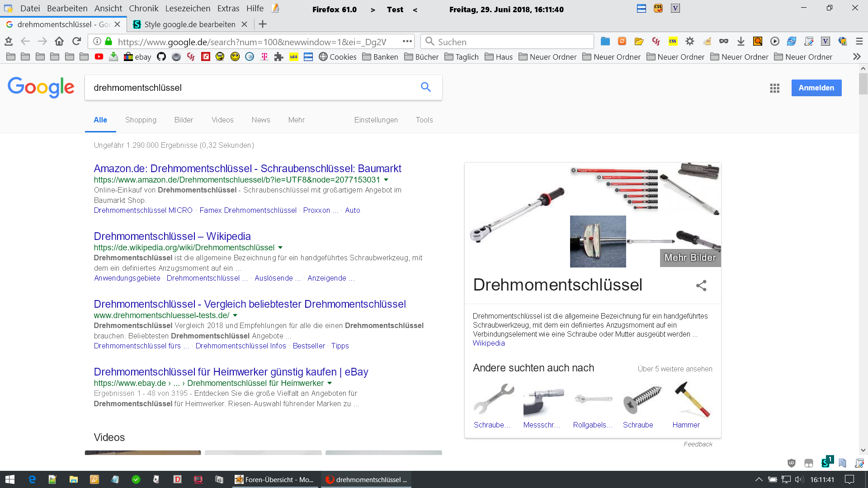
Task: Expand the Wikipedia result URL dropdown arrow
Action: (280, 248)
